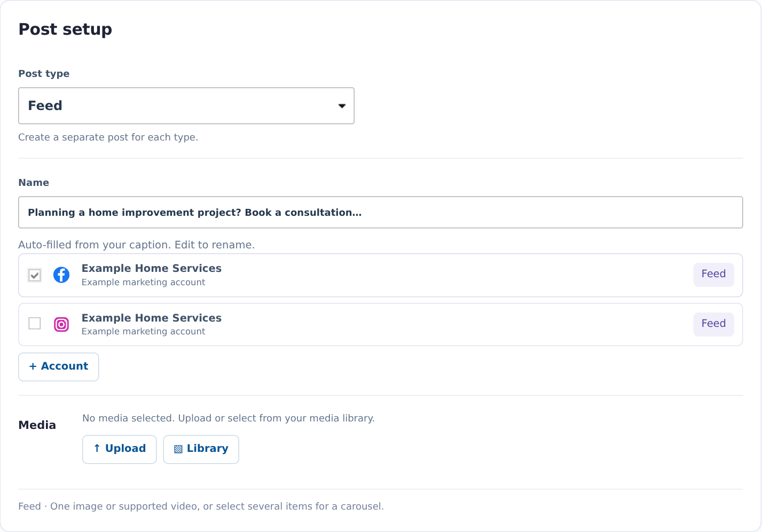Click the + Account button

click(x=59, y=367)
